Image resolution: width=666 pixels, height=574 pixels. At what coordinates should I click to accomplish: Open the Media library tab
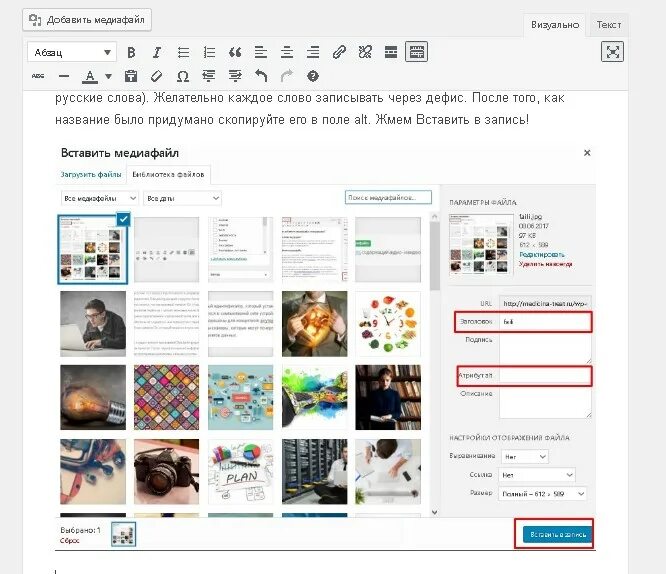tap(168, 174)
